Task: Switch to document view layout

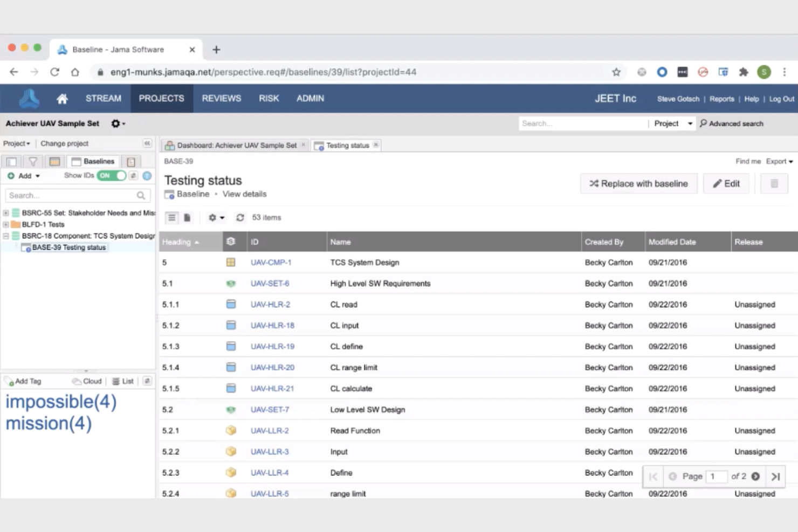Action: [x=187, y=218]
